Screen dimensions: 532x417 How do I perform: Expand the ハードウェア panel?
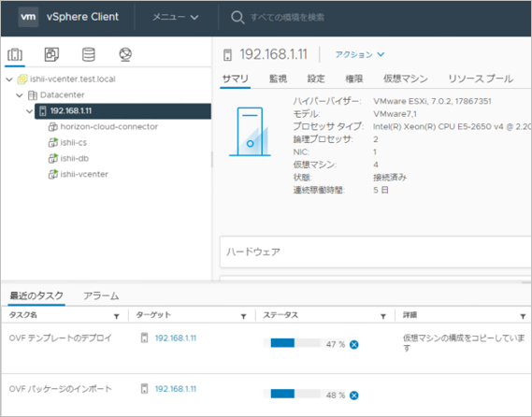click(376, 252)
